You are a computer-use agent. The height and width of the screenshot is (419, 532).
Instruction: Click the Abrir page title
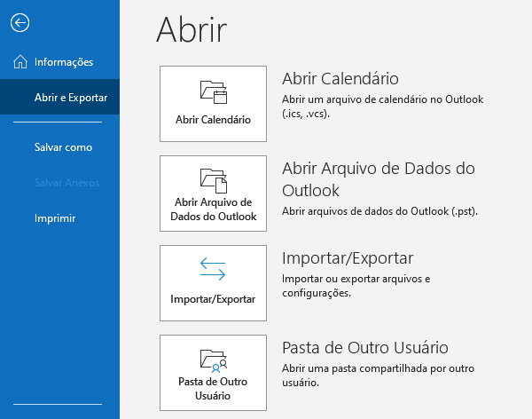[192, 29]
